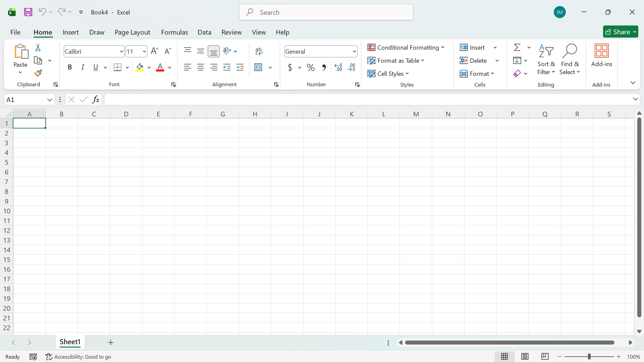Image resolution: width=644 pixels, height=362 pixels.
Task: Switch to the Data tab
Action: click(204, 32)
